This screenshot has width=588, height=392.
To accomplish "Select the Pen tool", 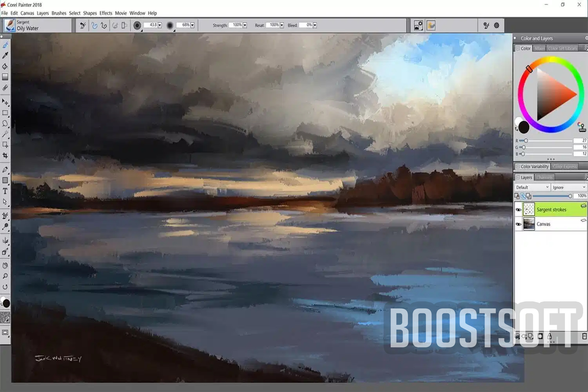I will coord(5,169).
